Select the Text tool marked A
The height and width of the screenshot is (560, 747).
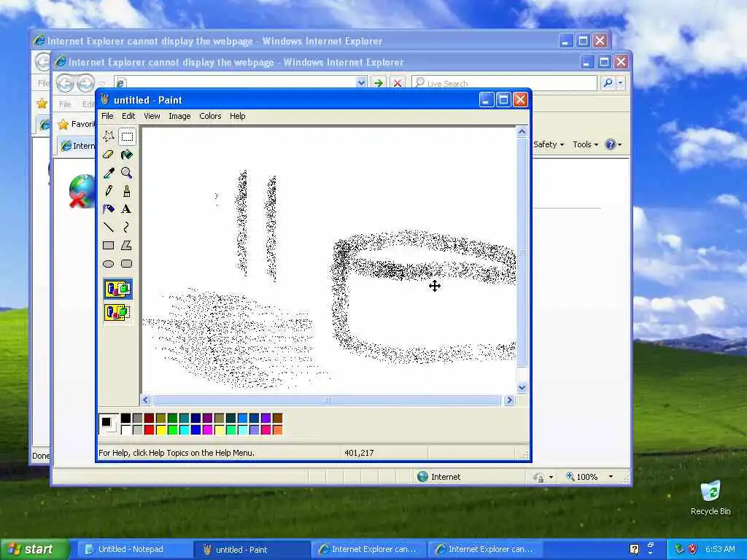tap(127, 209)
